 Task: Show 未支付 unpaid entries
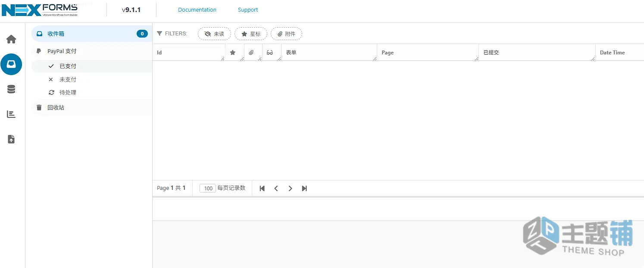(91, 79)
